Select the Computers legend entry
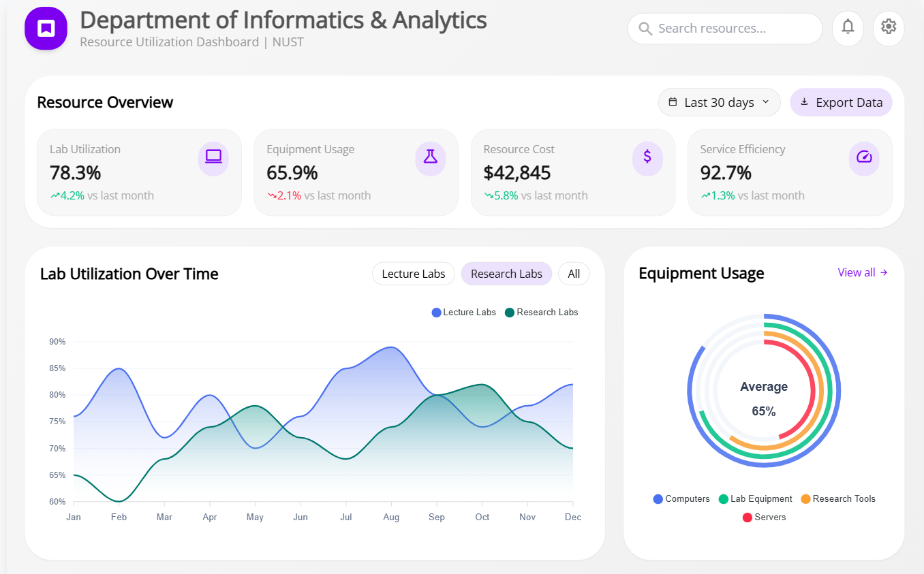This screenshot has height=574, width=924. pos(681,498)
